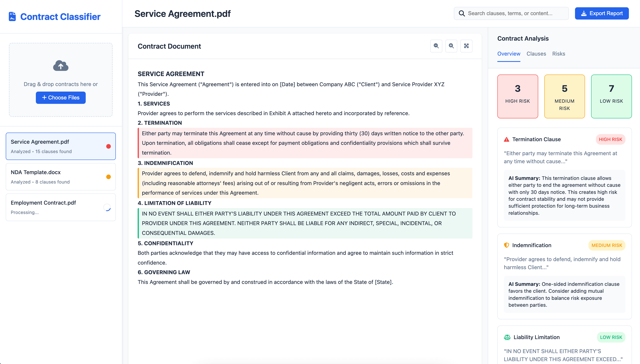Click the warning triangle on Termination Clause
Image resolution: width=640 pixels, height=364 pixels.
coord(506,139)
